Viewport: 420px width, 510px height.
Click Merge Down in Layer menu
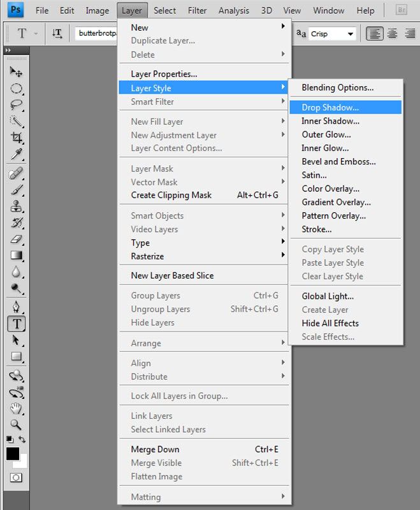[x=203, y=449]
